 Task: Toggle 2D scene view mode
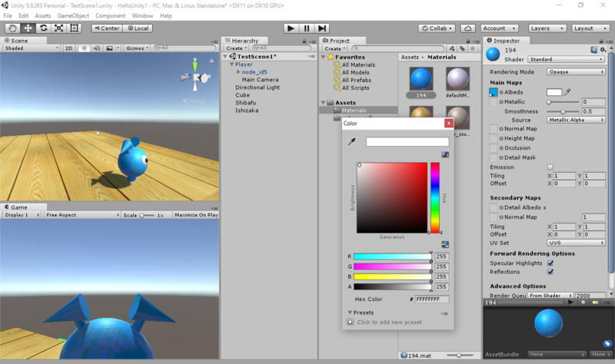69,48
